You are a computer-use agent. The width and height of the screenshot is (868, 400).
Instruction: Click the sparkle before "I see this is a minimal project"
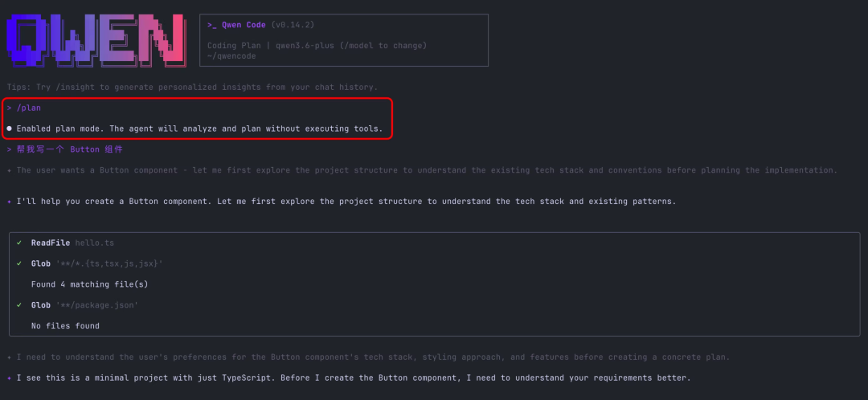point(9,378)
